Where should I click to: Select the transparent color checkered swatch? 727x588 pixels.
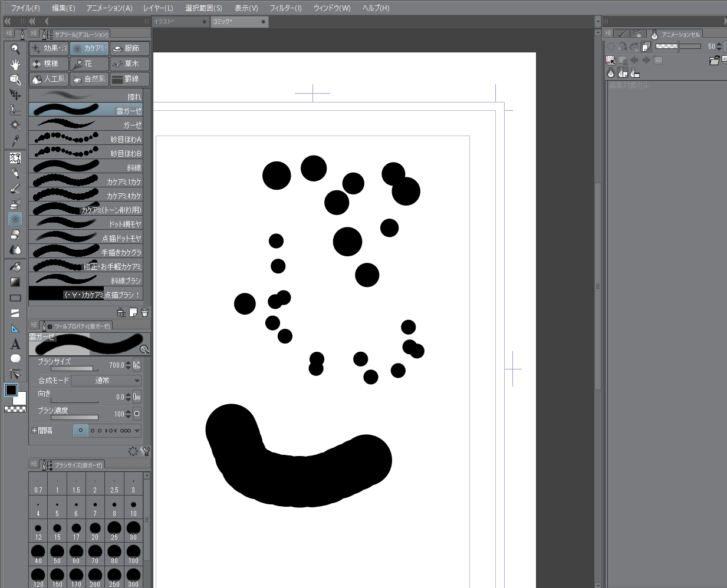[x=15, y=409]
